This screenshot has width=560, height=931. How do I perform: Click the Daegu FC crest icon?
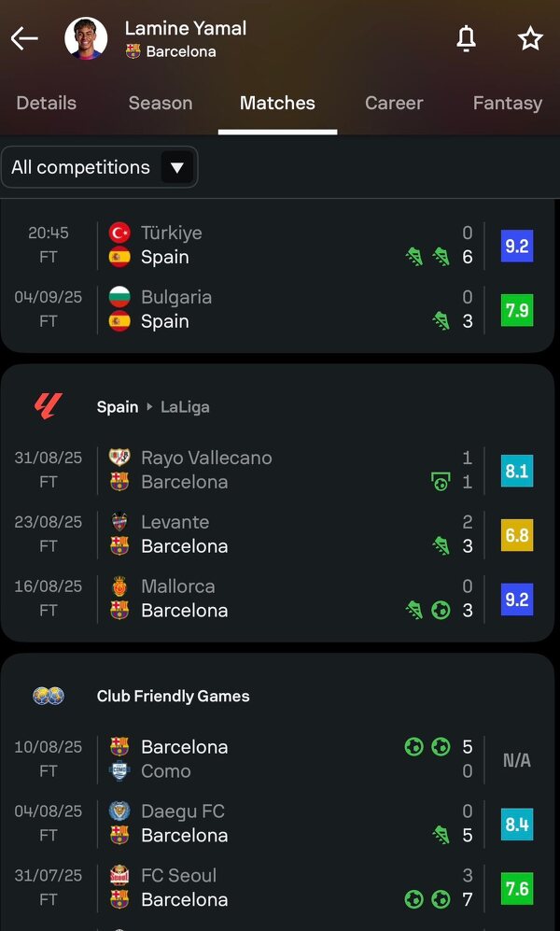[119, 811]
